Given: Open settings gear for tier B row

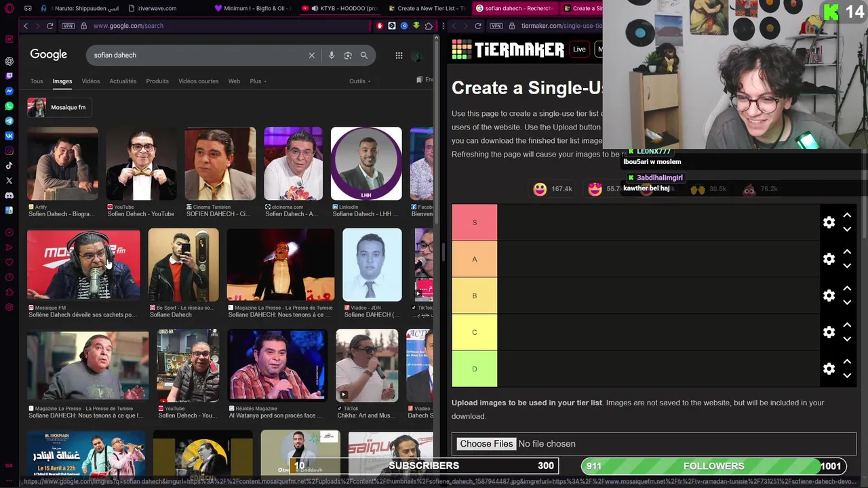Looking at the screenshot, I should (829, 296).
